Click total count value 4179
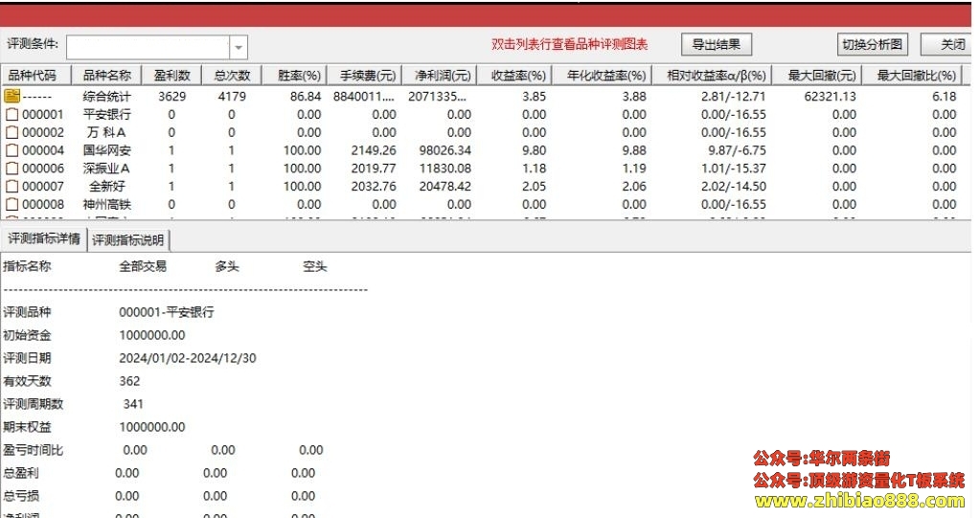980x518 pixels. pyautogui.click(x=232, y=96)
